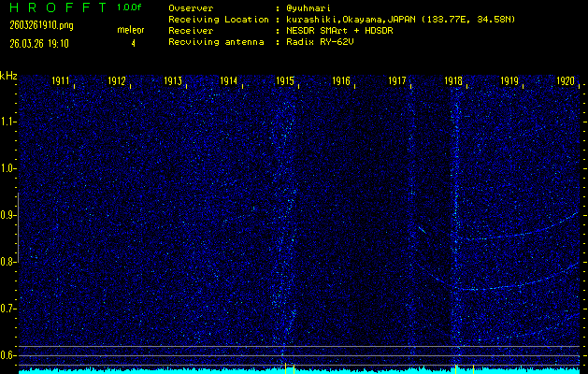Click the 0.6 frequency axis label
The image size is (588, 374).
[7, 355]
